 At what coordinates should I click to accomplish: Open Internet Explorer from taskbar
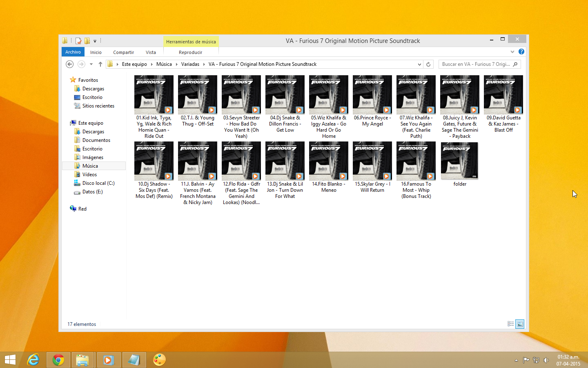[33, 360]
